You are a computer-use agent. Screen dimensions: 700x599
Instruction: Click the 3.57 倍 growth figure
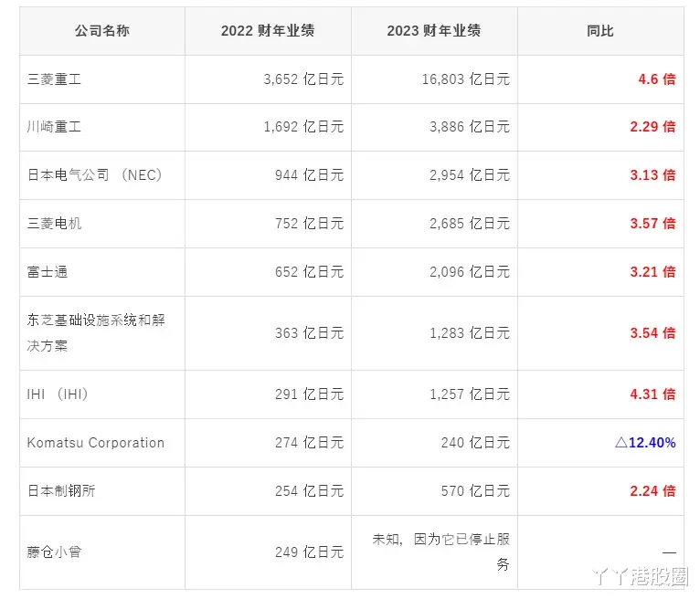coord(652,224)
